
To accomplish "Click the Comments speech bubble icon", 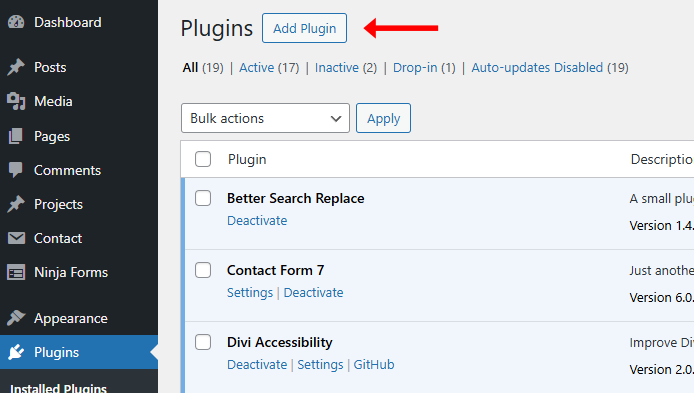I will pyautogui.click(x=16, y=170).
